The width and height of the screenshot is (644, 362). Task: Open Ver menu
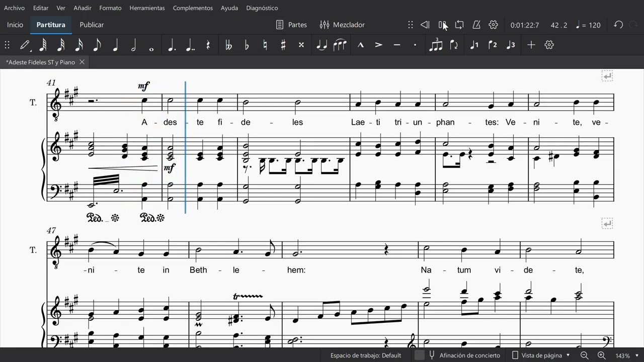click(x=61, y=8)
